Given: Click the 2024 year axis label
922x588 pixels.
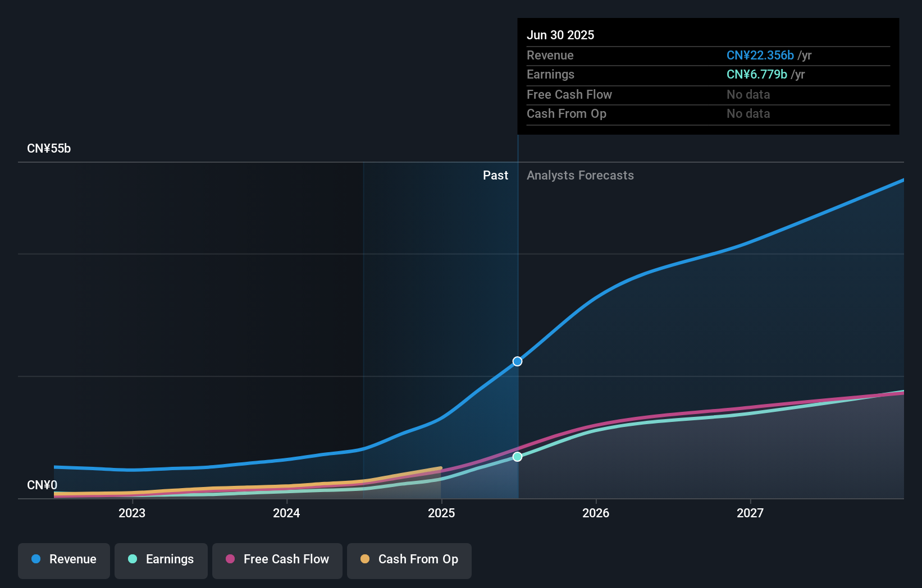Looking at the screenshot, I should [x=286, y=513].
